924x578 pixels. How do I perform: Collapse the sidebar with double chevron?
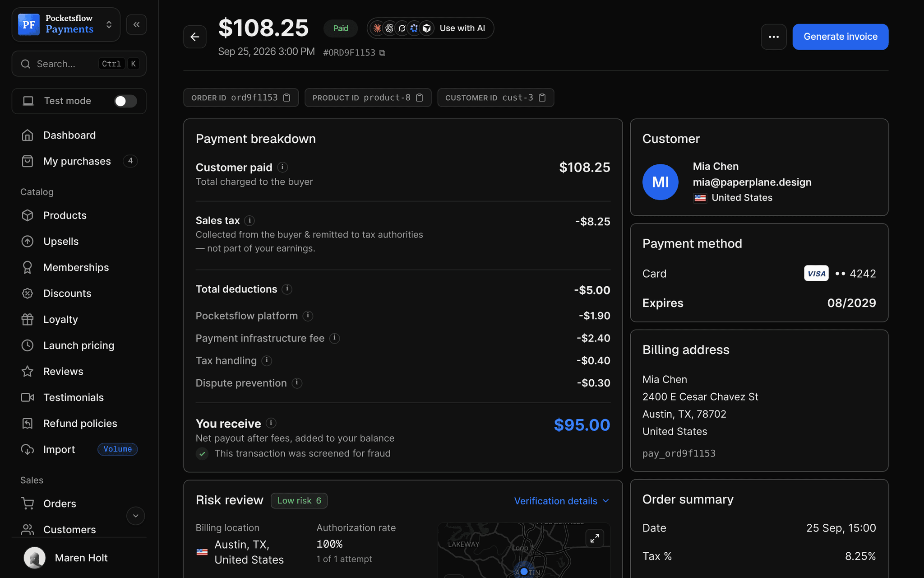[136, 24]
